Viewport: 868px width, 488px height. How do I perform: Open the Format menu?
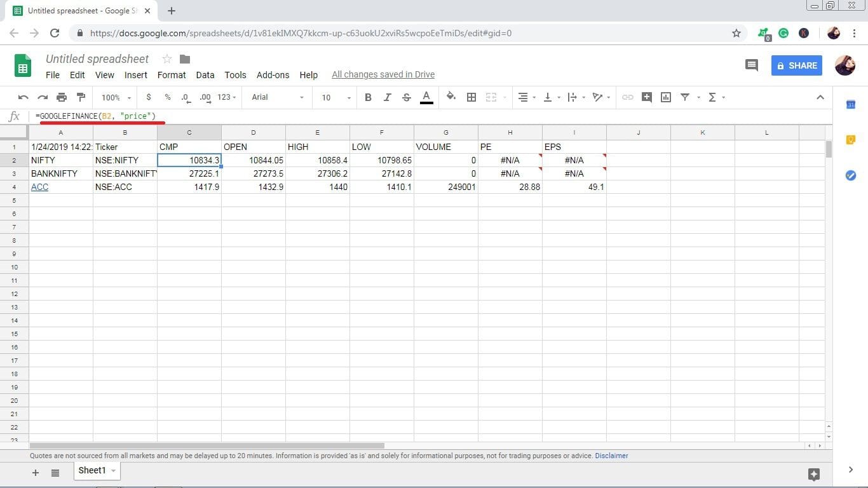point(172,75)
